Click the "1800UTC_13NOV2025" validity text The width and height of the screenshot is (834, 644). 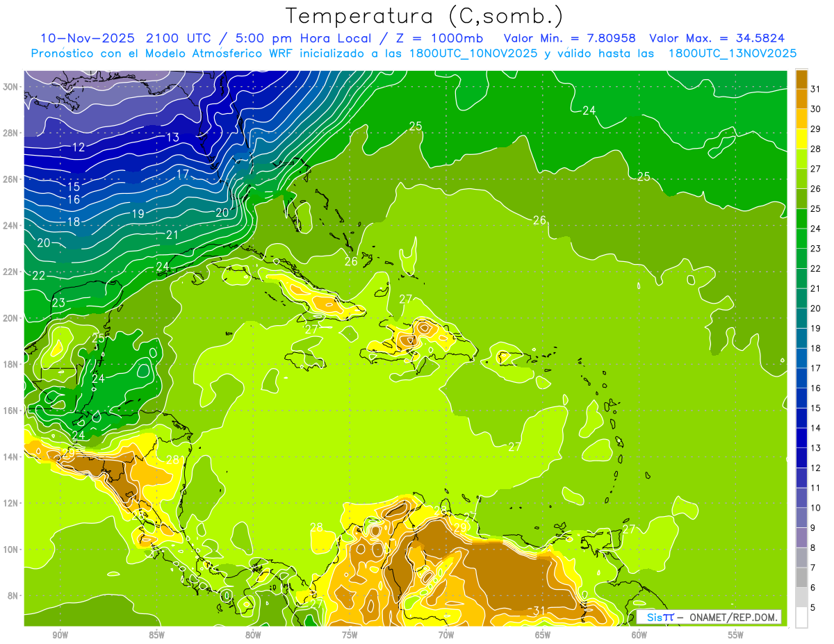[x=732, y=53]
